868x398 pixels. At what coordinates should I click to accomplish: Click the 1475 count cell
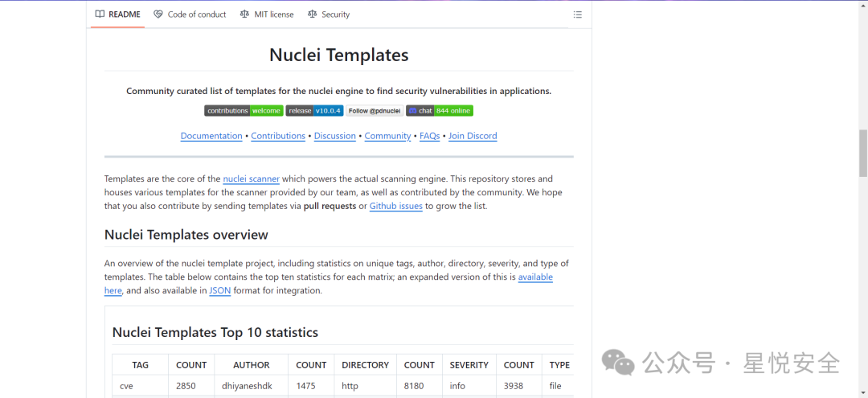click(311, 385)
